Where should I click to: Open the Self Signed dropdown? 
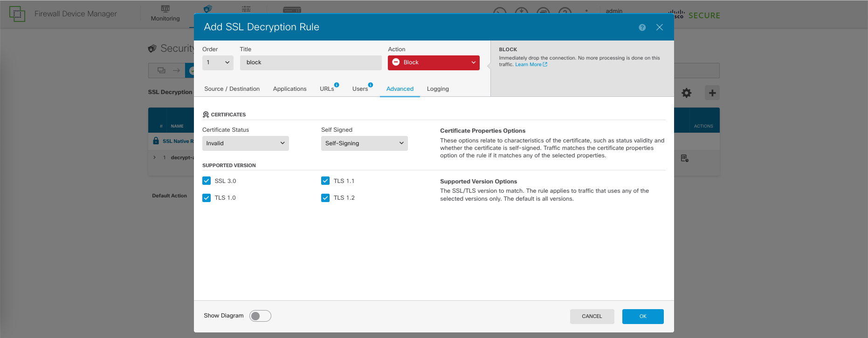click(x=364, y=143)
